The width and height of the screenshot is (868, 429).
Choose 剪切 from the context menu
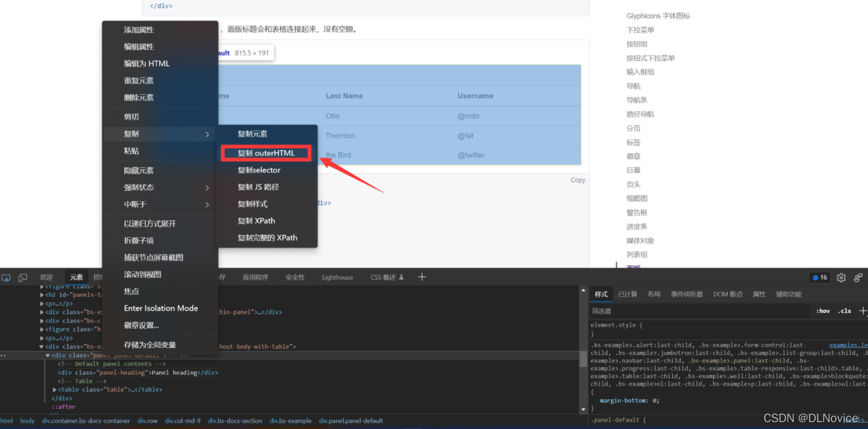pos(131,117)
